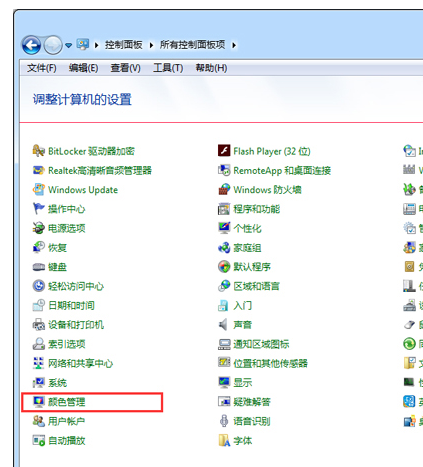
Task: Open 入门 icon
Action: click(224, 305)
